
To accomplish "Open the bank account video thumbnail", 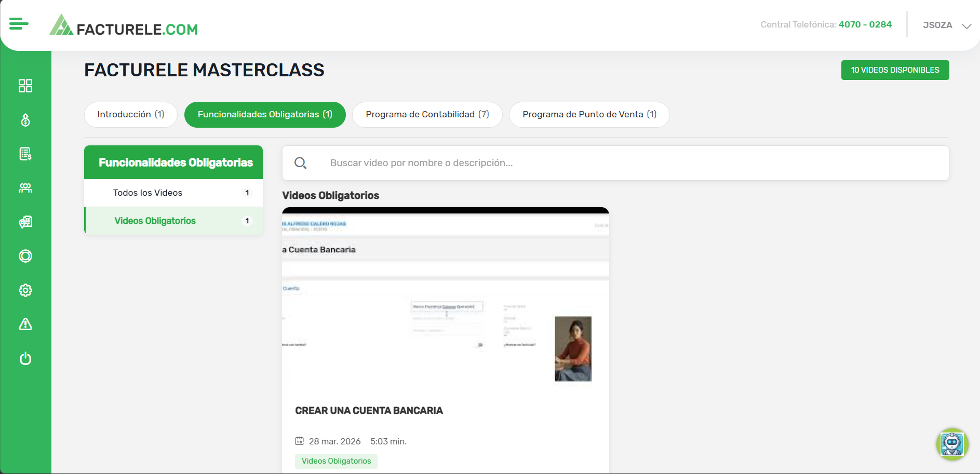I will pos(446,300).
